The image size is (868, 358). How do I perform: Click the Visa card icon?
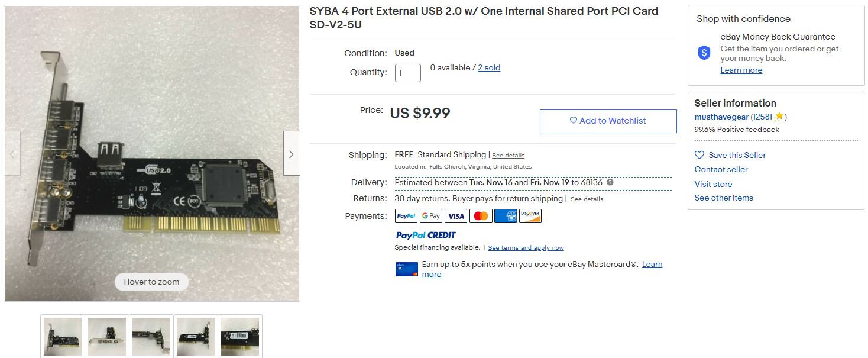[456, 216]
